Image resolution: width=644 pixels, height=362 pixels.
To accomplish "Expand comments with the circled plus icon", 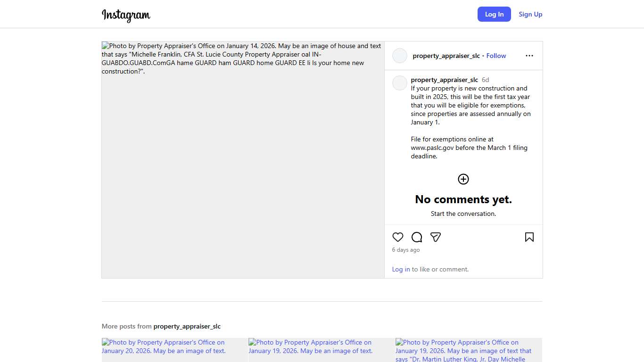I will pyautogui.click(x=463, y=179).
